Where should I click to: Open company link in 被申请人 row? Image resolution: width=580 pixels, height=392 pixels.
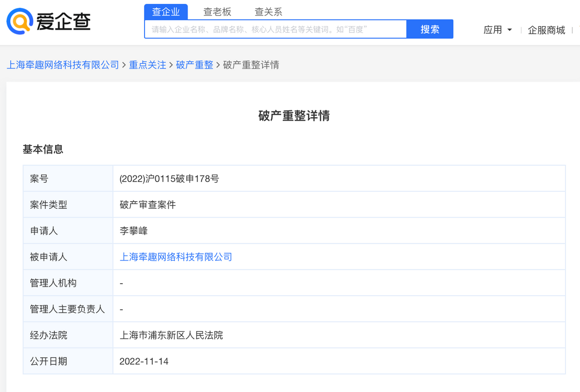(176, 257)
